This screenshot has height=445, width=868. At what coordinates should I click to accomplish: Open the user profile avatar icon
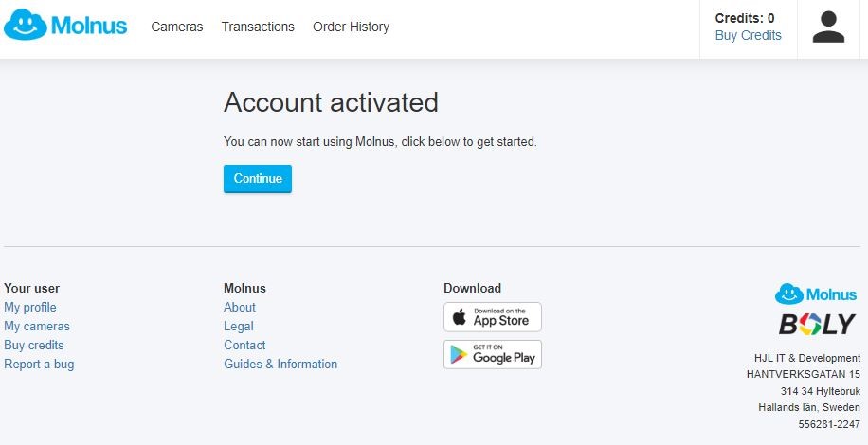point(828,27)
